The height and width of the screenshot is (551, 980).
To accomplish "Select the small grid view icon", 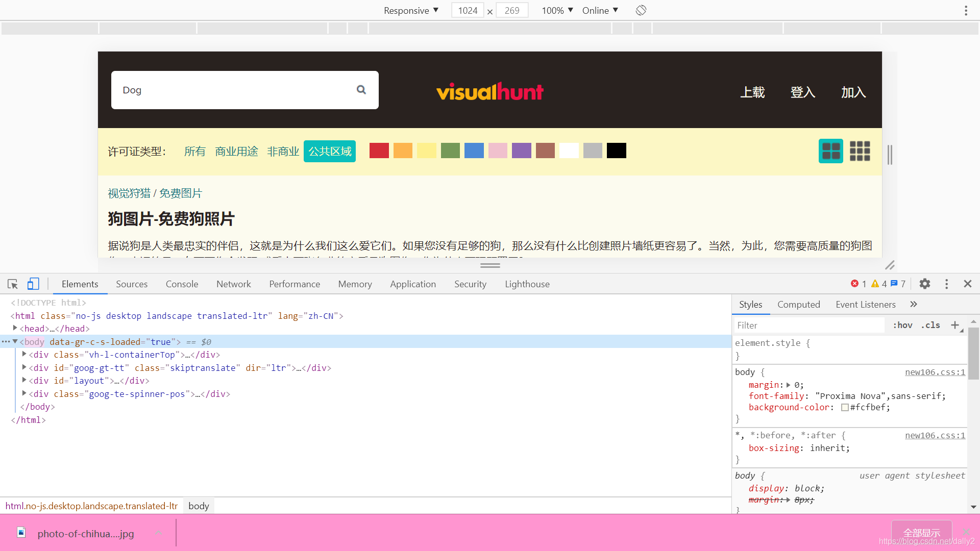I will coord(860,149).
